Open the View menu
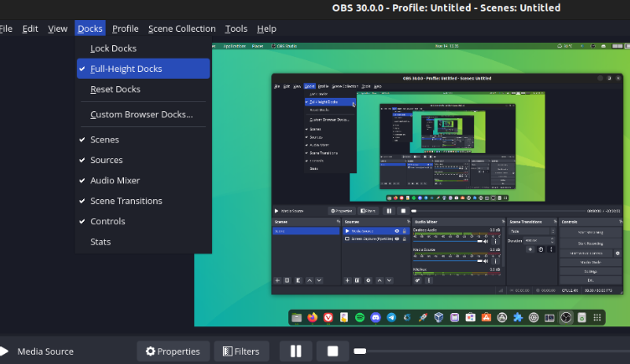The height and width of the screenshot is (364, 630). 58,29
